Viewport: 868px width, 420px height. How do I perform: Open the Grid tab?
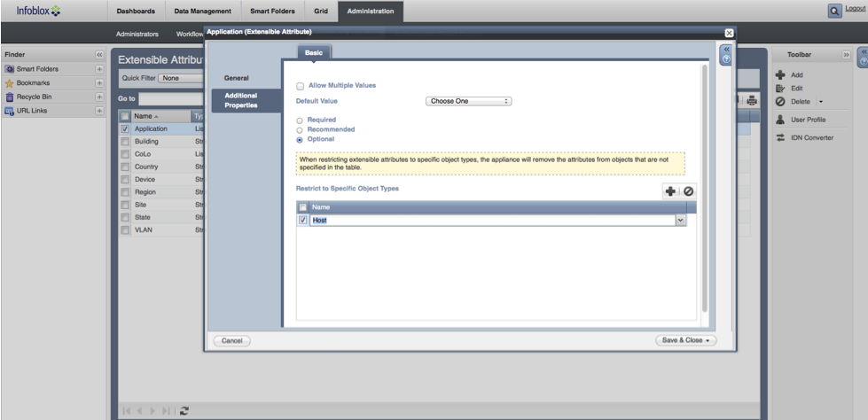[321, 11]
